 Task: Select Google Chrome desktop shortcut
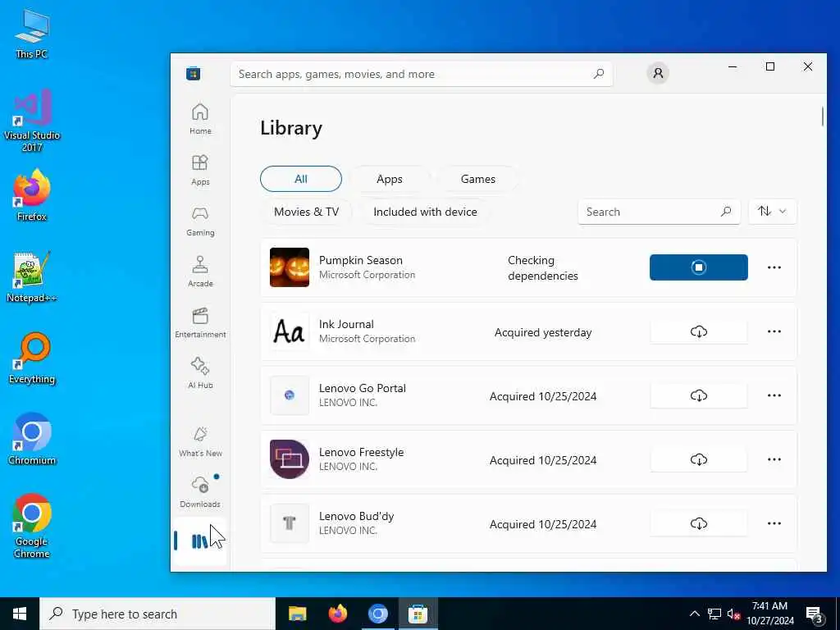pyautogui.click(x=32, y=526)
